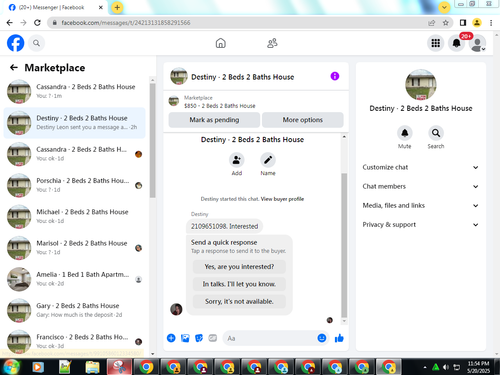Open the Friends icon in top navigation
500x375 pixels.
tap(272, 43)
